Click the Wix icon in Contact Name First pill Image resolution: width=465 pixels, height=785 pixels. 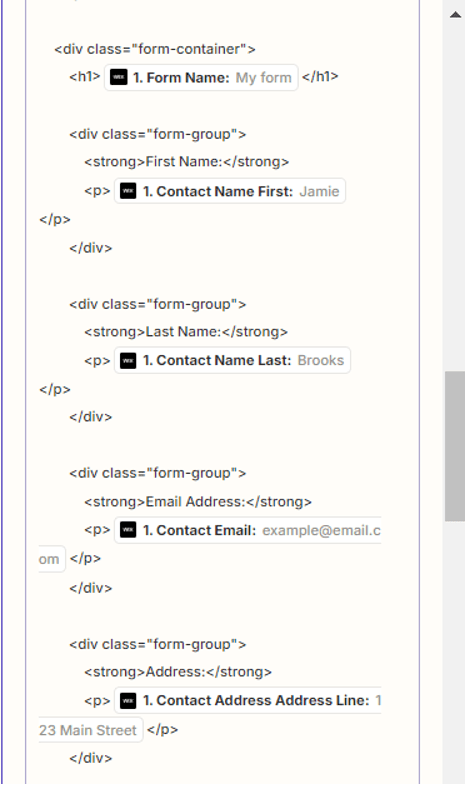coord(128,191)
